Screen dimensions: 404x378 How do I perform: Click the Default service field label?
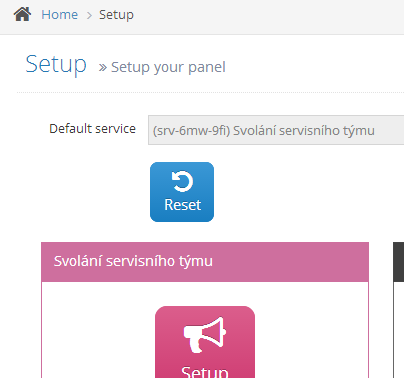coord(92,128)
